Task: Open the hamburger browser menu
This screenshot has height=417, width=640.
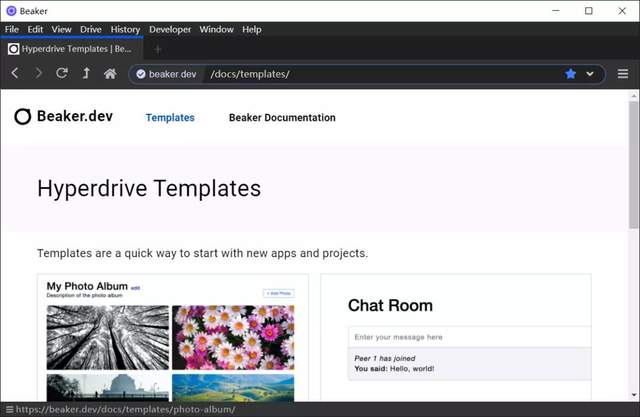Action: (x=622, y=74)
